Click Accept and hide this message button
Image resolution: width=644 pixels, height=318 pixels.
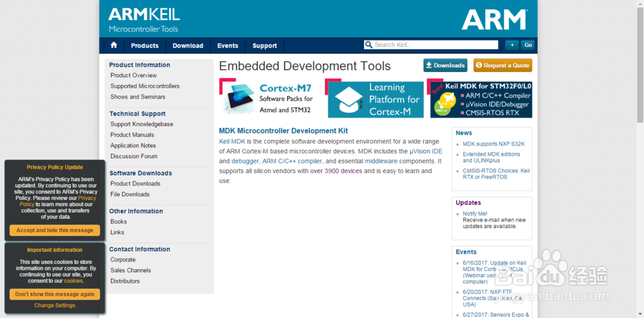[x=55, y=230]
